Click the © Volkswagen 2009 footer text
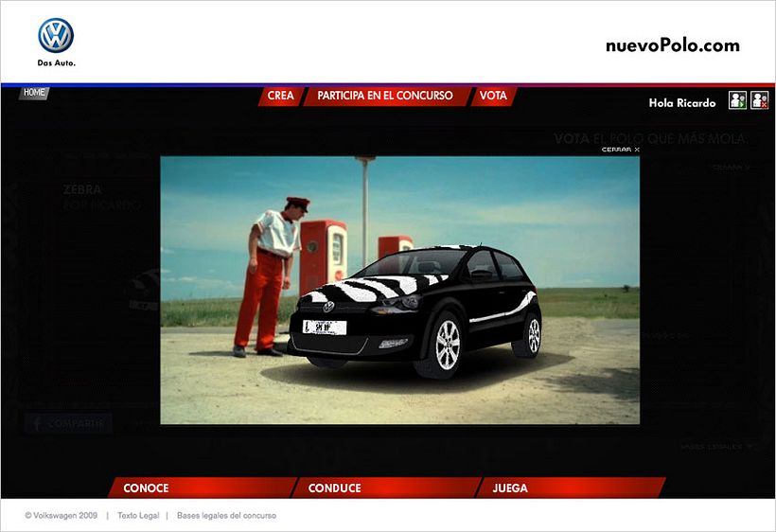The width and height of the screenshot is (776, 532). (62, 516)
